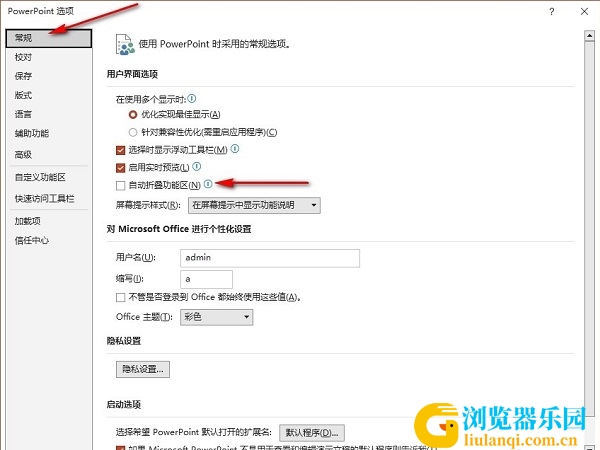The width and height of the screenshot is (600, 450).
Task: Close the PowerPoint 选项 dialog
Action: [584, 11]
